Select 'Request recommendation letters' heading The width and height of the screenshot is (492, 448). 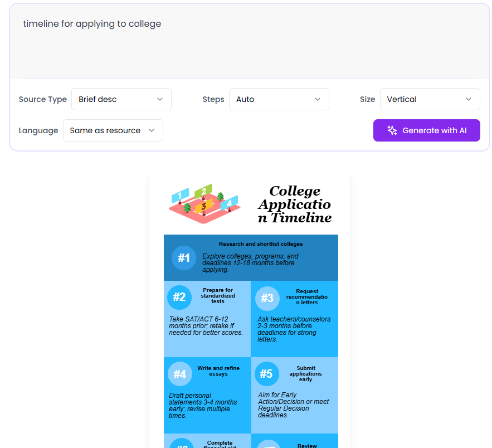307,297
